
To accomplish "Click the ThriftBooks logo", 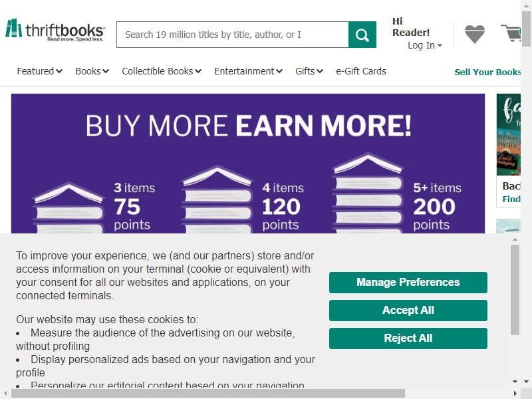I will (x=55, y=31).
